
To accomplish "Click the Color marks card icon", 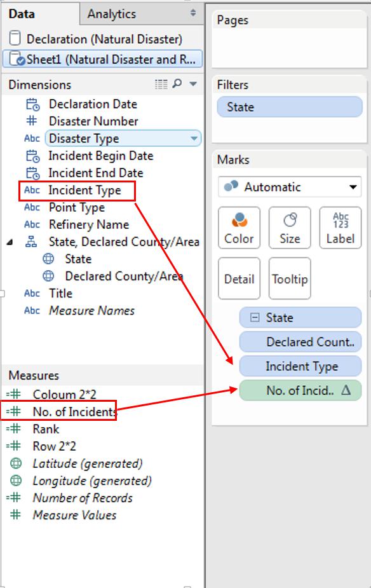I will 239,220.
